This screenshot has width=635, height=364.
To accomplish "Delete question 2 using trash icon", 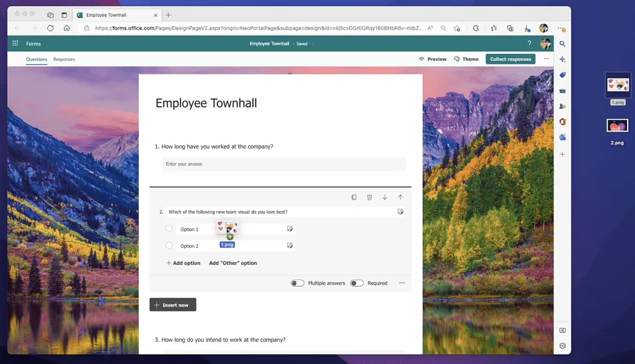I will click(369, 197).
